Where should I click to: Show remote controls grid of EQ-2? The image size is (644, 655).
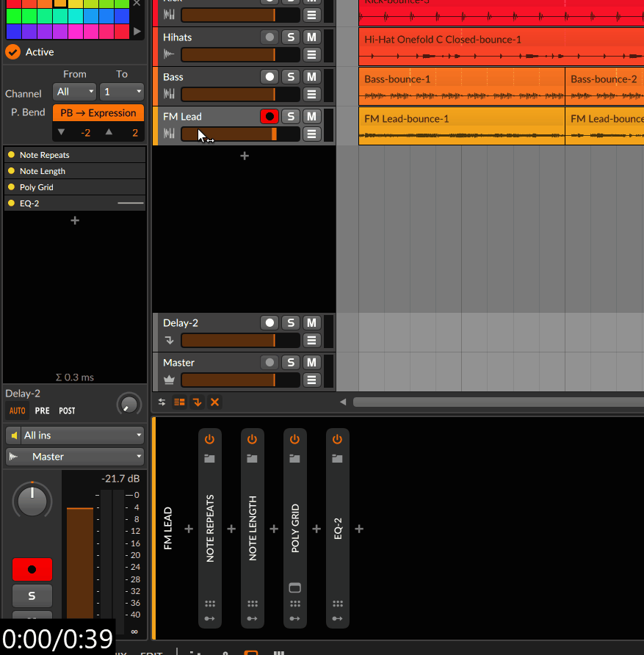[338, 604]
